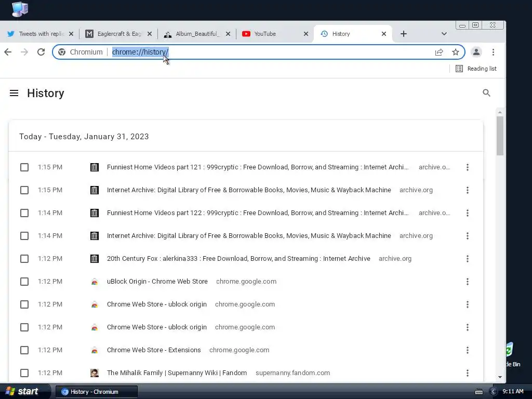Screen dimensions: 532x399
Task: Close the Tweets with replies tab
Action: pyautogui.click(x=71, y=34)
